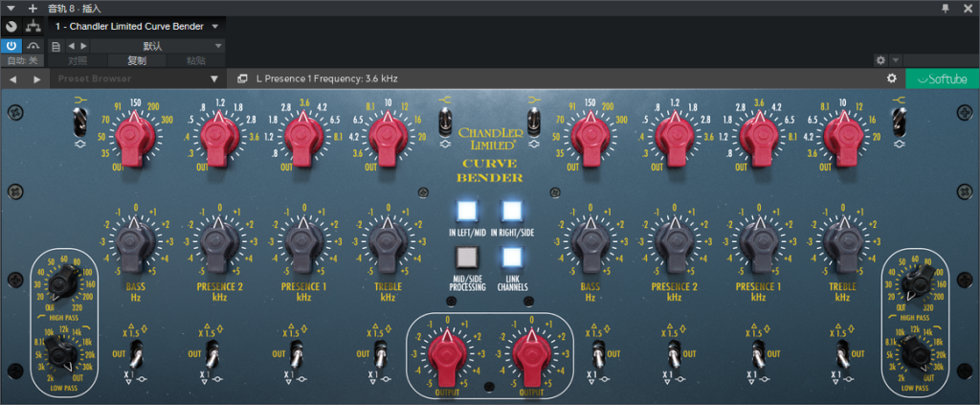Viewport: 980px width, 405px height.
Task: Enable MID/SIDE PROCESSING button
Action: click(x=467, y=257)
